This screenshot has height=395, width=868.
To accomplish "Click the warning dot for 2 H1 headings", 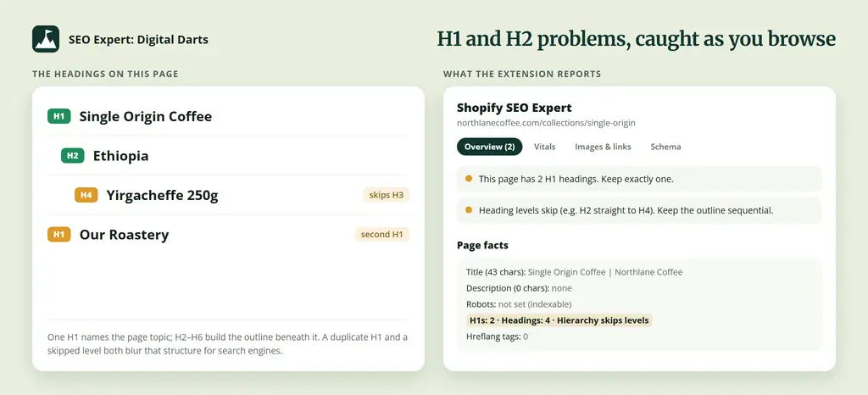I will (469, 179).
